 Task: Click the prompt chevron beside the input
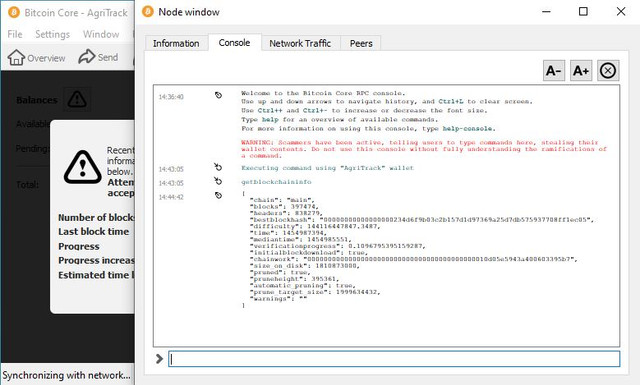tap(159, 359)
